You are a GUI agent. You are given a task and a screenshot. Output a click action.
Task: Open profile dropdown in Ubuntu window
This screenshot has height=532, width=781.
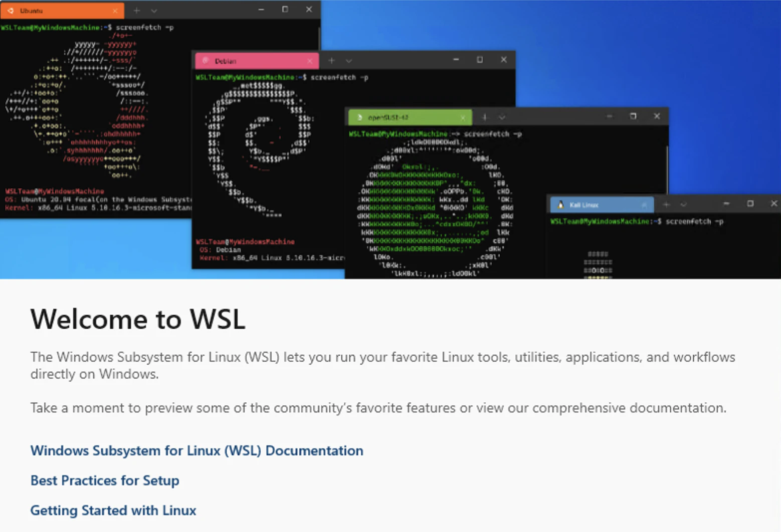point(154,11)
